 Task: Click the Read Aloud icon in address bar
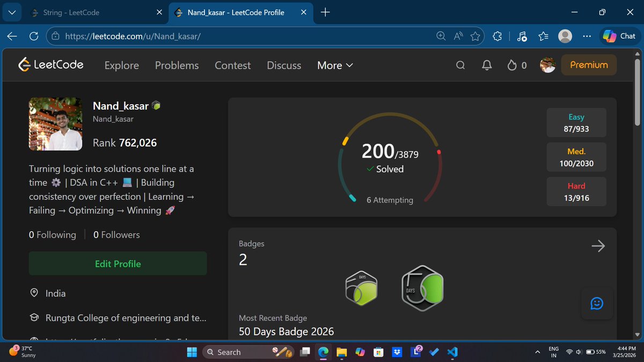458,36
